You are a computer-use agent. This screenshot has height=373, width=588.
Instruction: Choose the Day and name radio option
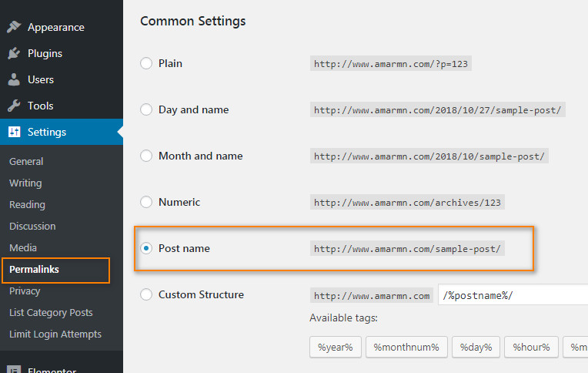click(146, 109)
